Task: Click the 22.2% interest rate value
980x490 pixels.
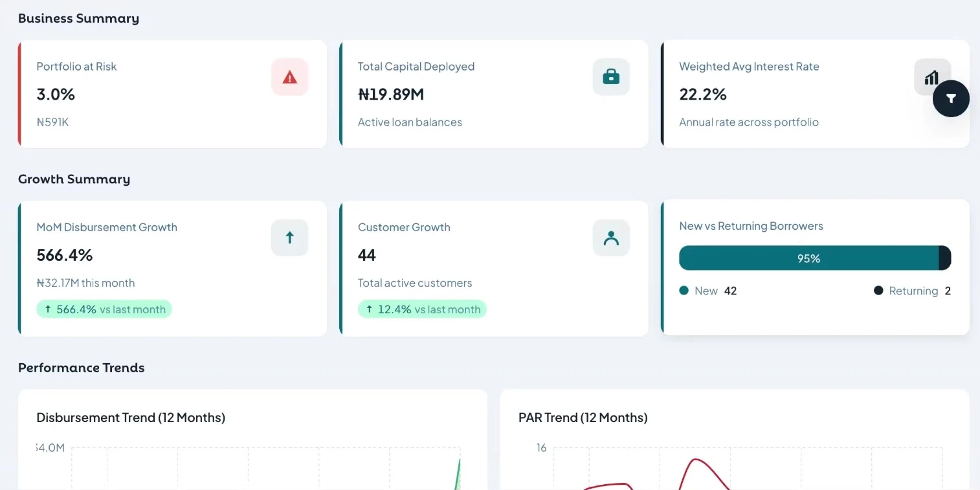Action: click(x=703, y=95)
